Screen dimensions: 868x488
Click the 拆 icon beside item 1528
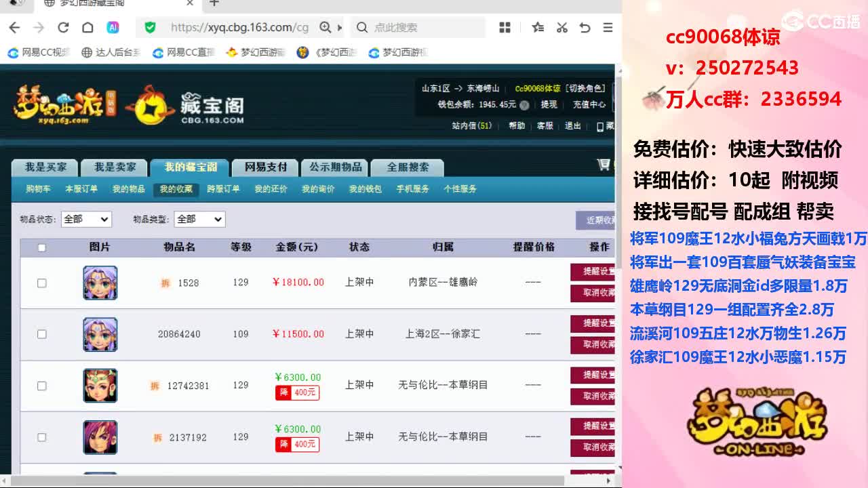point(165,283)
